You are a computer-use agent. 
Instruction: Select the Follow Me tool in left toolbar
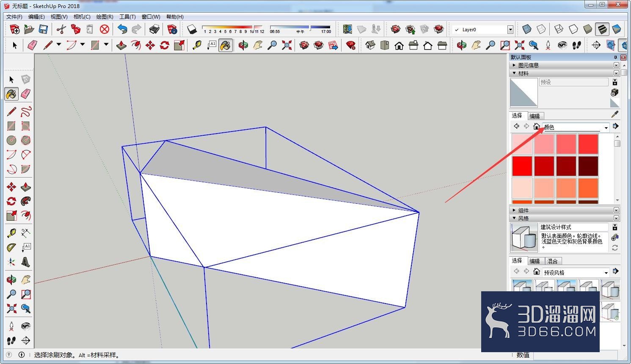[26, 201]
